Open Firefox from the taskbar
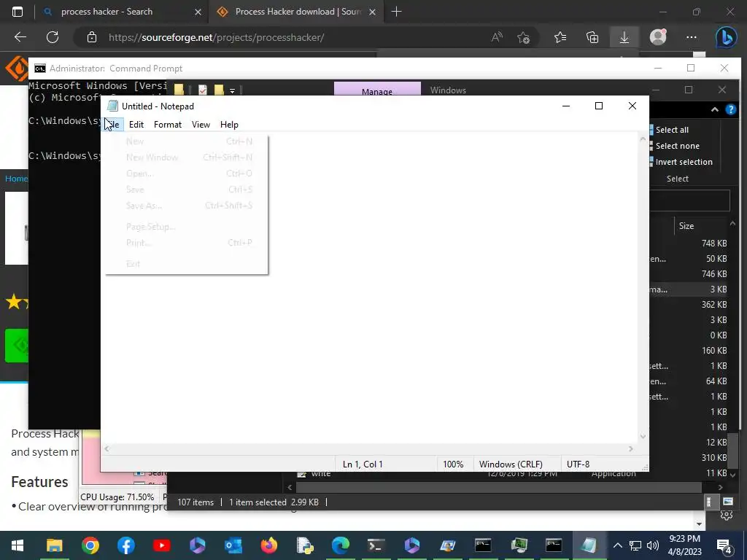Screen dimensions: 747x560 click(x=268, y=545)
